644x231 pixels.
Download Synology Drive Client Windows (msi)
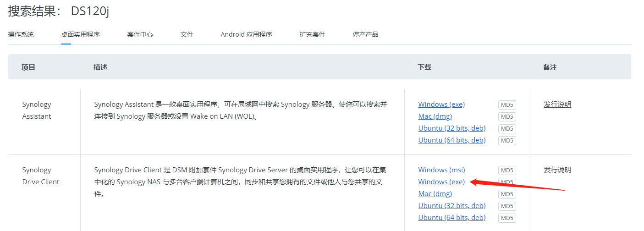tap(441, 170)
